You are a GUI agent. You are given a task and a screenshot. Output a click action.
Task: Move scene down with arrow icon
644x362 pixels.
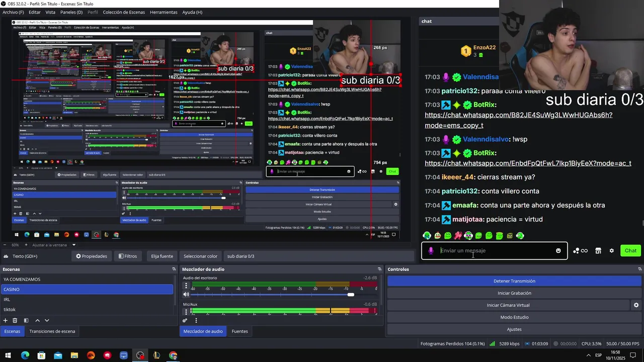47,320
